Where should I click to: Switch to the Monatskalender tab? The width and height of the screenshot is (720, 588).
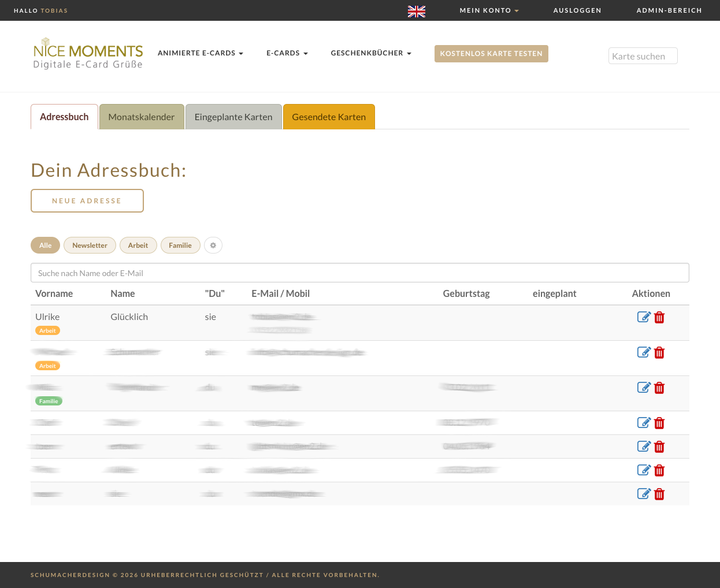[142, 117]
